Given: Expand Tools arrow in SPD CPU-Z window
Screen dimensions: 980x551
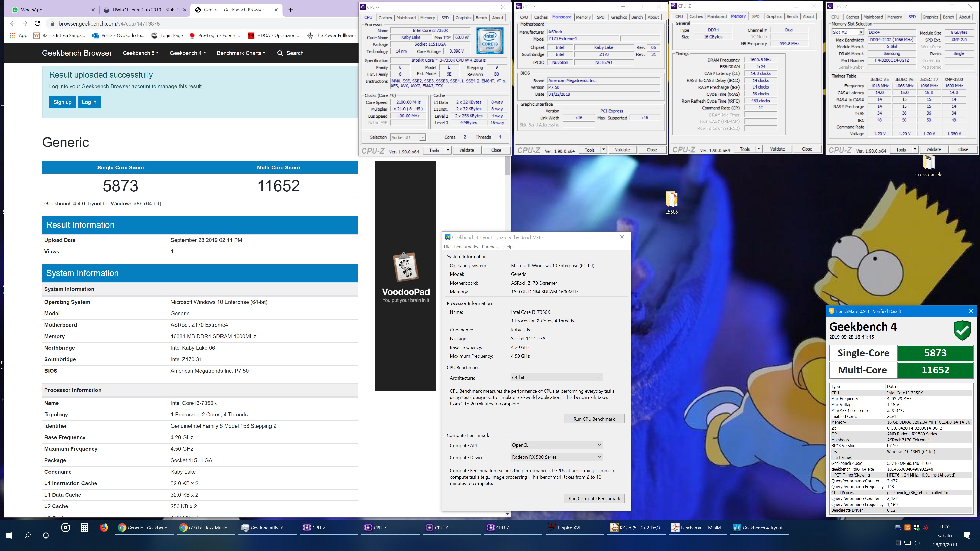Looking at the screenshot, I should tap(915, 150).
